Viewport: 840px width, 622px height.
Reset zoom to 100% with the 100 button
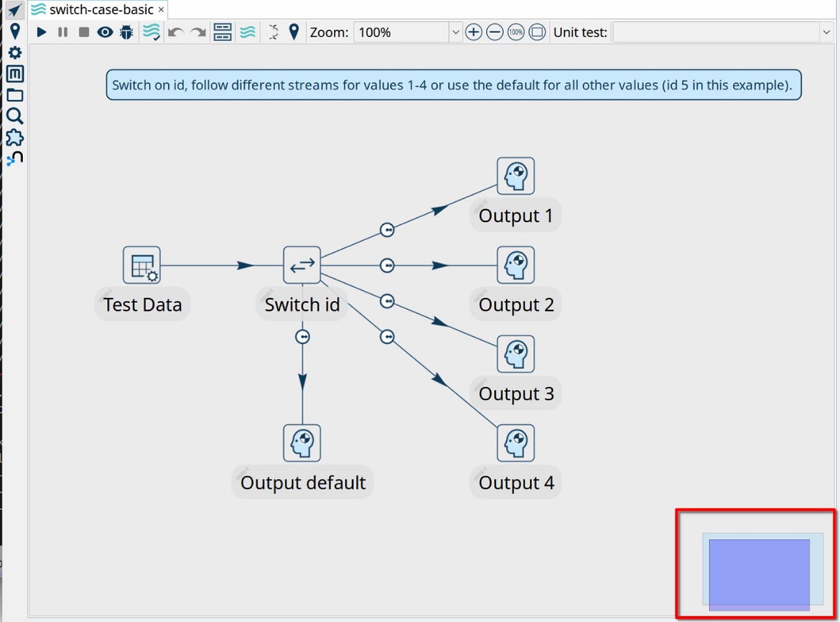[515, 32]
